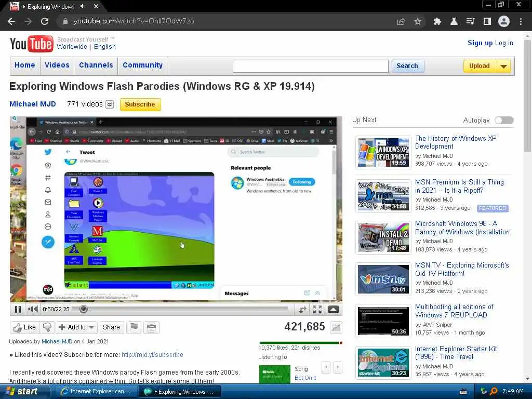Flag the video as inappropriate
This screenshot has width=532, height=399.
pyautogui.click(x=134, y=327)
